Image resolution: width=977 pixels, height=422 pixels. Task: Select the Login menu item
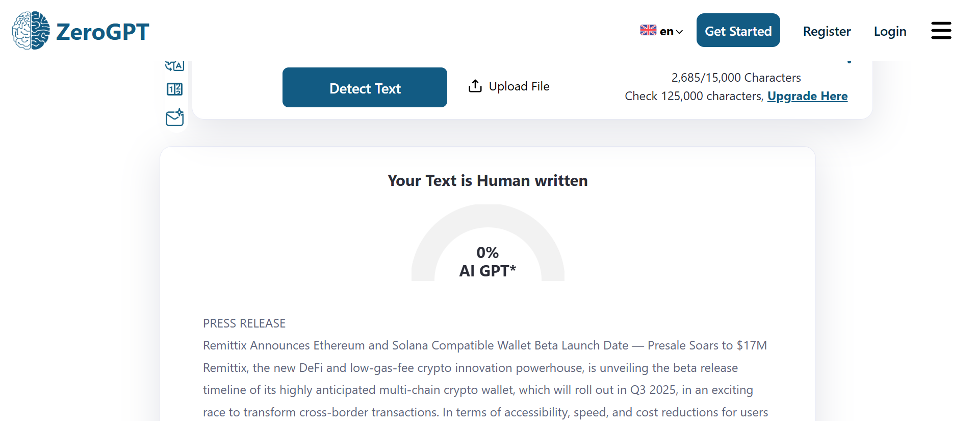890,31
